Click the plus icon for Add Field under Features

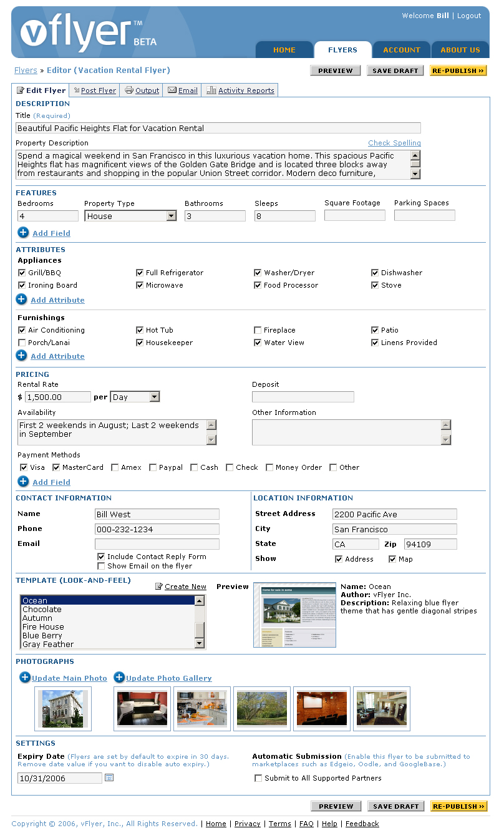coord(23,233)
